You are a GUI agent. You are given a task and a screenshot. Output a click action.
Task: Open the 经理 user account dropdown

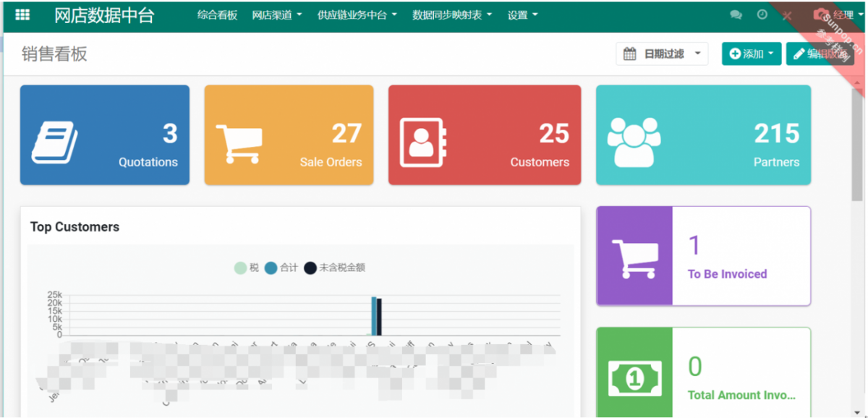(839, 14)
